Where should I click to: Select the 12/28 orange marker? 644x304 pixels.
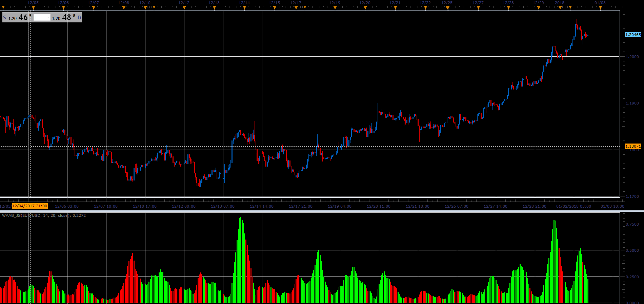click(x=508, y=7)
